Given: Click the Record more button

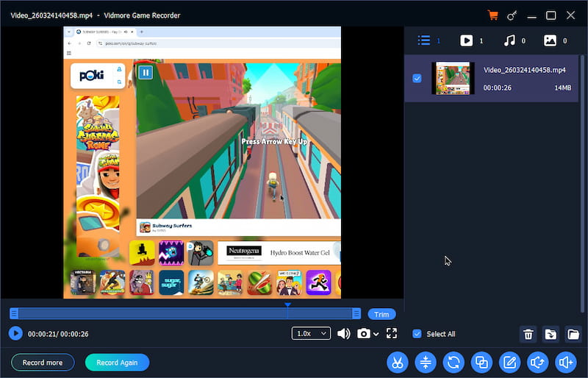Looking at the screenshot, I should 43,363.
